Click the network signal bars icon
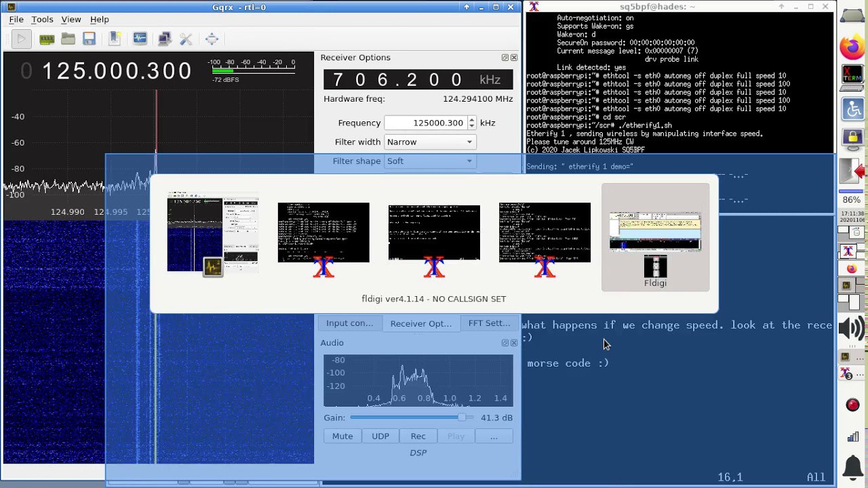 852,436
